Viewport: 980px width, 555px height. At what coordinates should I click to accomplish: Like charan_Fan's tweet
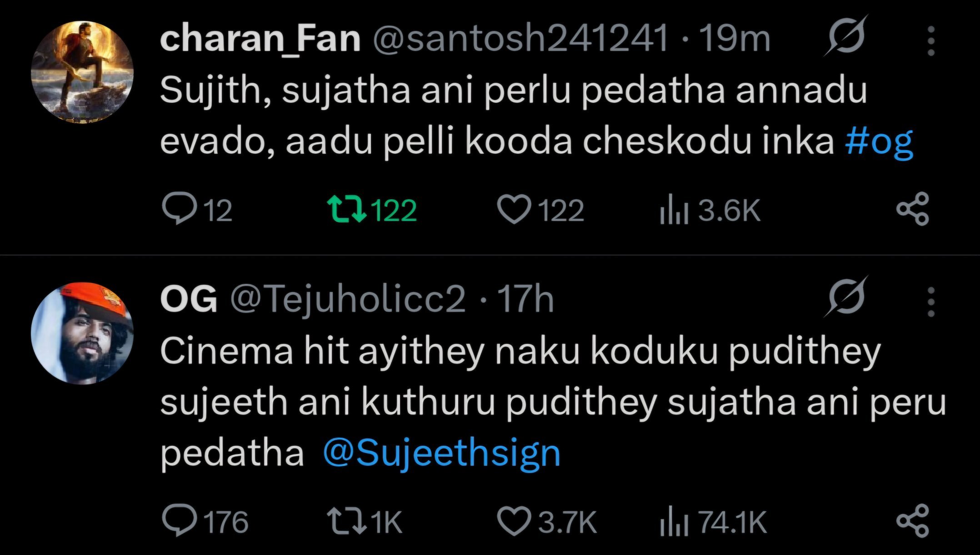tap(514, 209)
